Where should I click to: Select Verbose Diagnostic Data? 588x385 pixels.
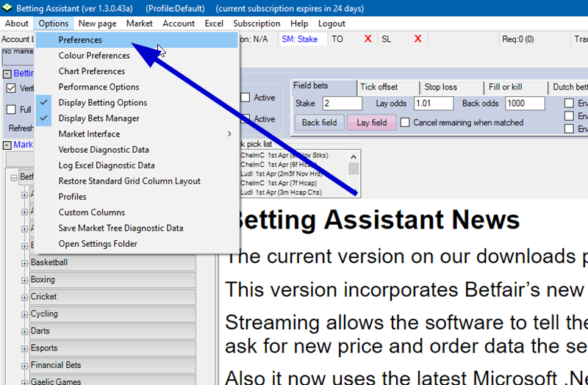tap(137, 150)
